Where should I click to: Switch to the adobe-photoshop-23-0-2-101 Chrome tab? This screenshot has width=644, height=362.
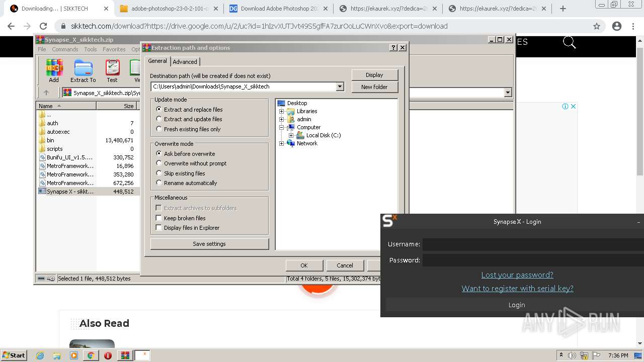point(170,9)
